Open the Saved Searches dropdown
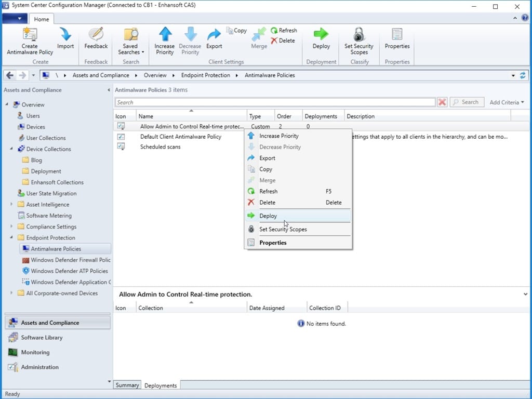 (131, 42)
